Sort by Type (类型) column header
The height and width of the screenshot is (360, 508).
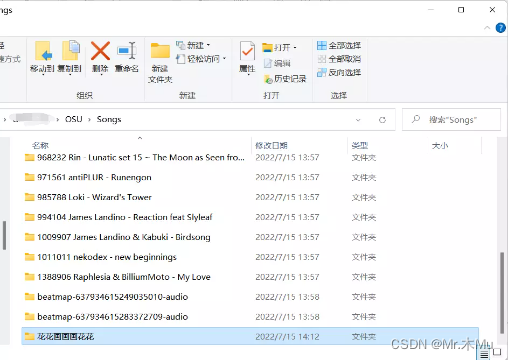pyautogui.click(x=360, y=145)
